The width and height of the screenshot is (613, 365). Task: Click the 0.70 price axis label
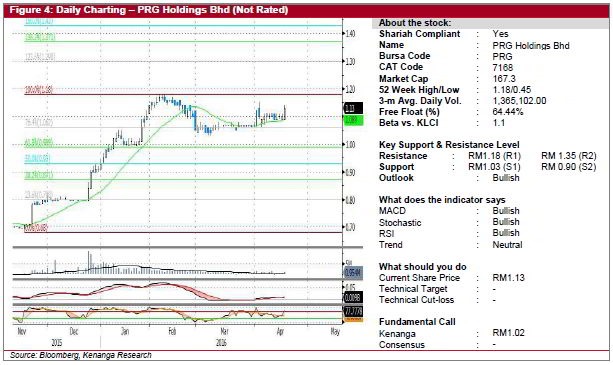click(x=350, y=227)
